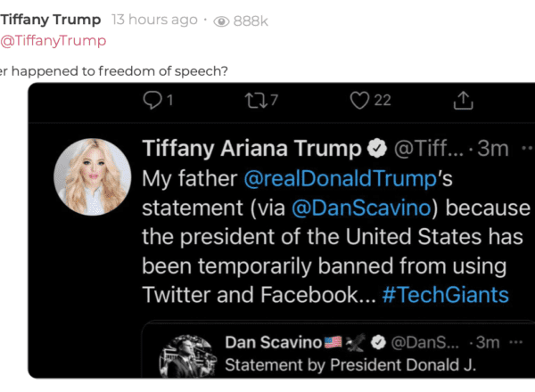Image resolution: width=535 pixels, height=392 pixels.
Task: Open the quoted tweet's three-dot menu
Action: tap(515, 342)
